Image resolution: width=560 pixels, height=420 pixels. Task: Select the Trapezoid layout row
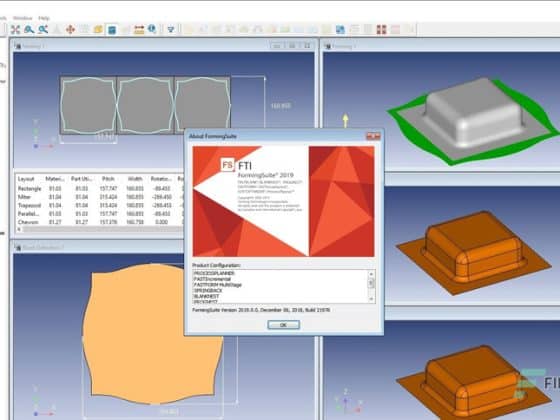click(100, 205)
